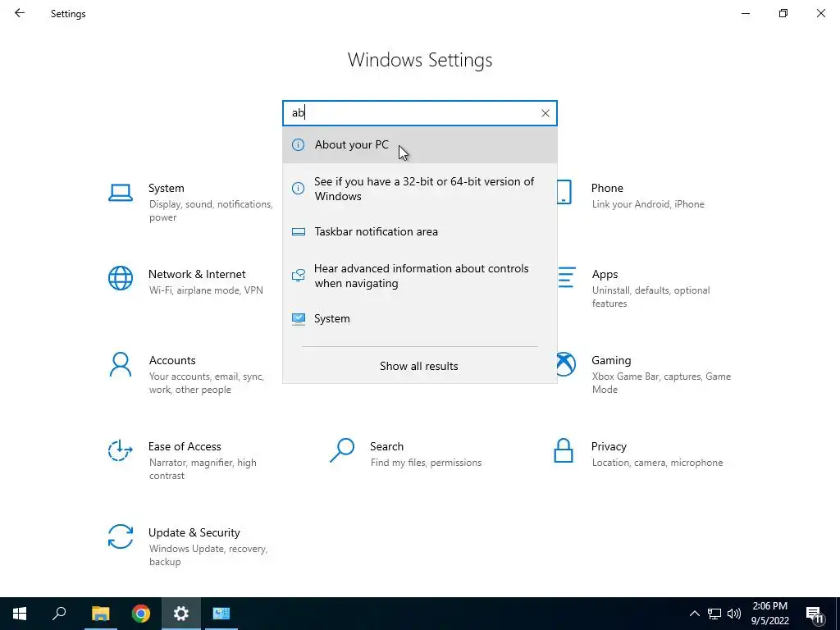Screen dimensions: 840x630
Task: Click the Settings gear taskbar button
Action: 181,614
